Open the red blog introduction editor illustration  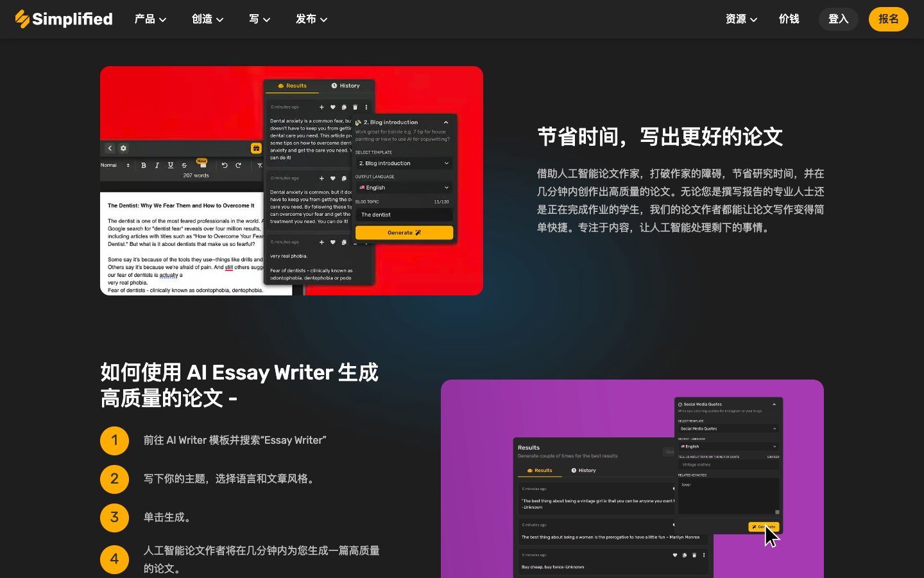coord(291,180)
